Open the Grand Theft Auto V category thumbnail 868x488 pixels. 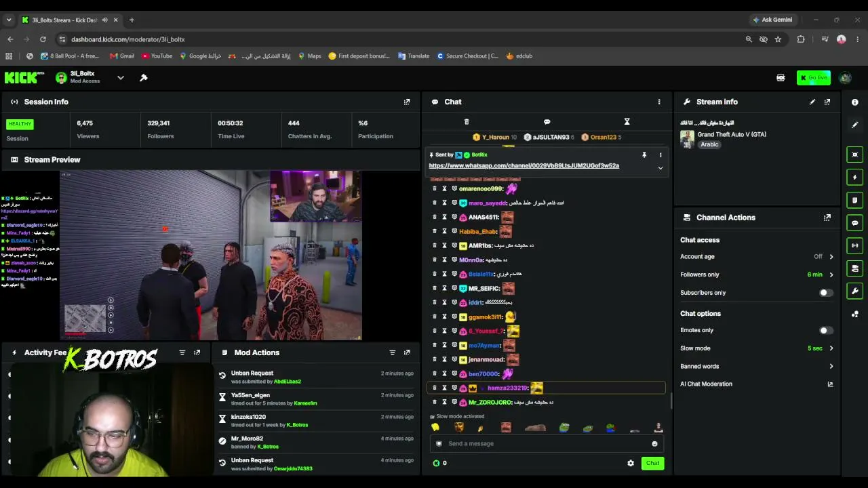(687, 139)
